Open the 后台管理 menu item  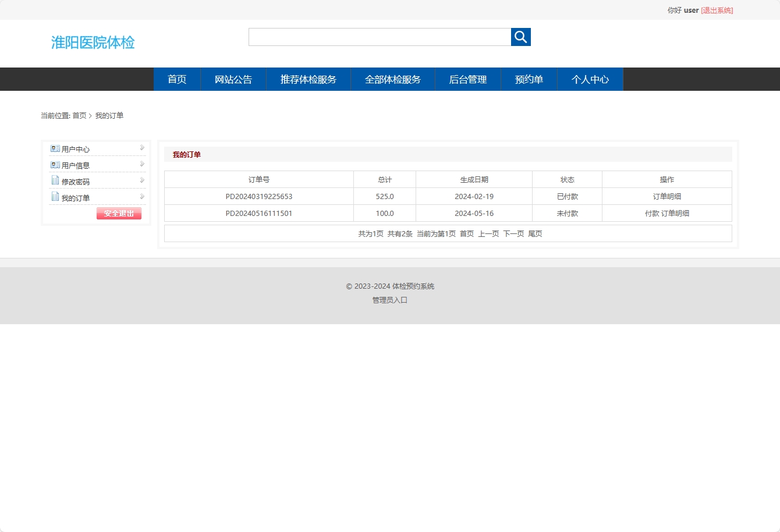(x=467, y=79)
